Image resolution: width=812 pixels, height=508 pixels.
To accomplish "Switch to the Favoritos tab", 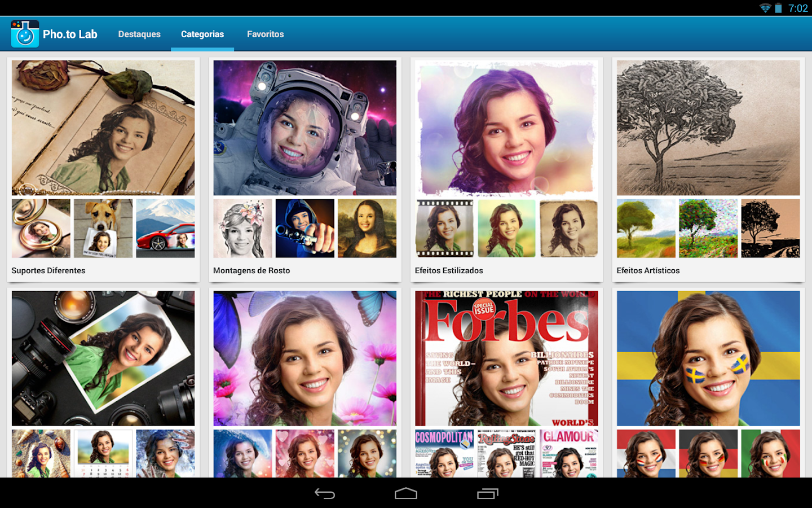I will coord(265,34).
